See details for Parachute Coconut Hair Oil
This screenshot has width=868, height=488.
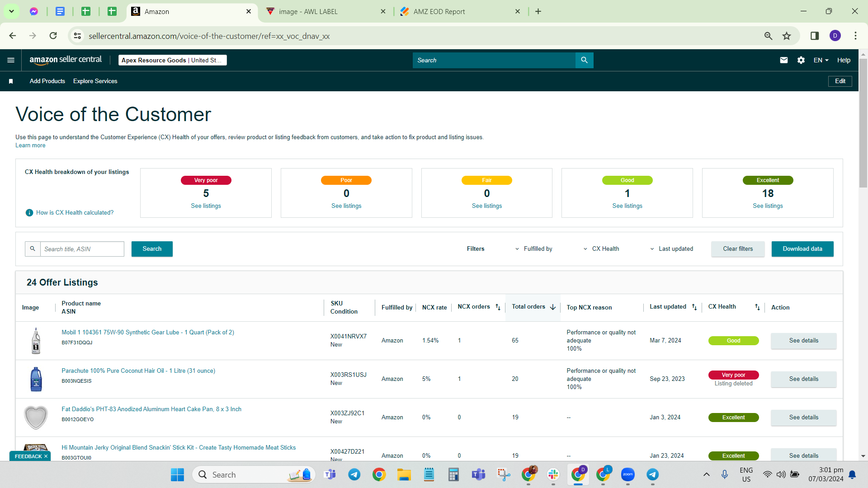804,379
